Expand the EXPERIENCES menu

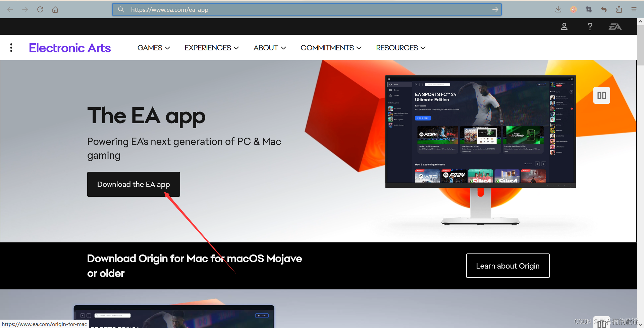(212, 48)
